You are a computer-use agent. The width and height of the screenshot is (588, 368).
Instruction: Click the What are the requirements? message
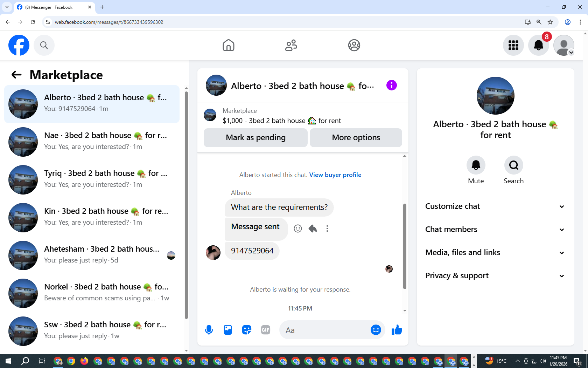pos(279,207)
